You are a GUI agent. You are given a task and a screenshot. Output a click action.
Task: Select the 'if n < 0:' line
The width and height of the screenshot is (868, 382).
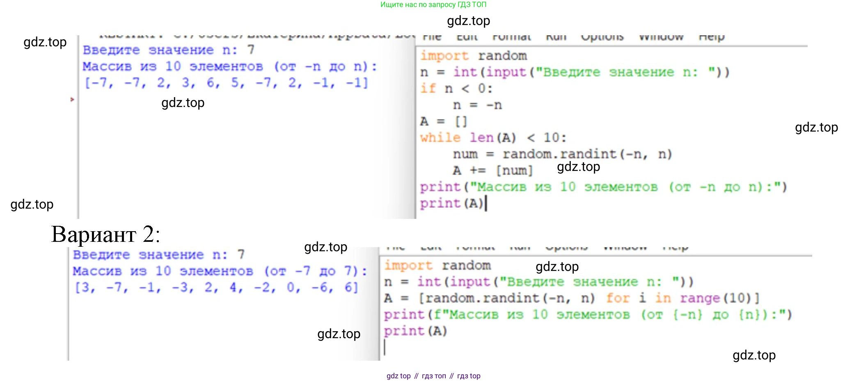456,89
